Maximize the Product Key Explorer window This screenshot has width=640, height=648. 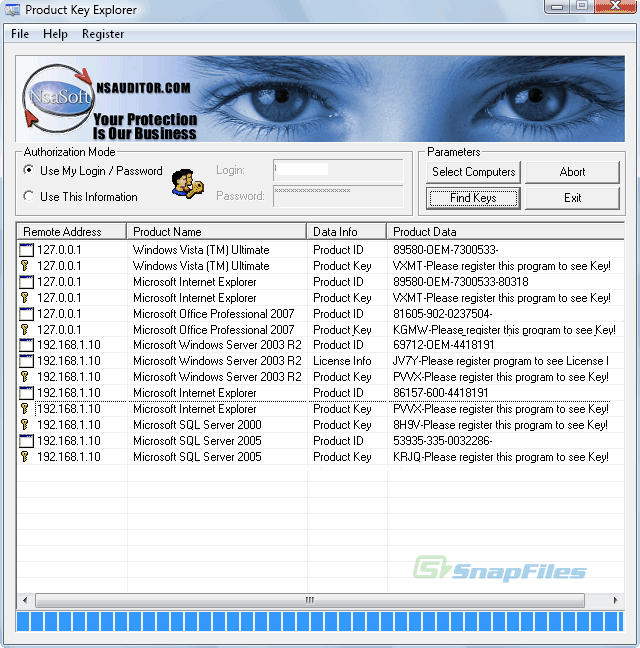pos(582,7)
